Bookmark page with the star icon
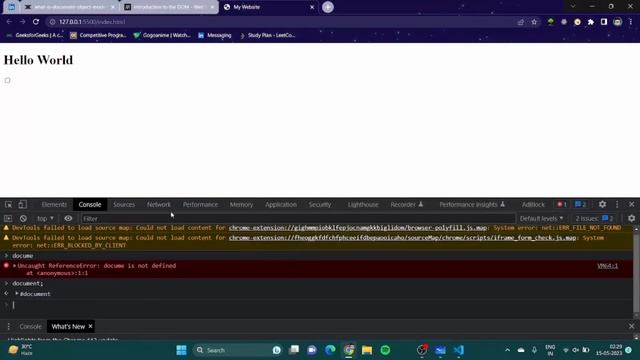640x360 pixels. tap(534, 22)
